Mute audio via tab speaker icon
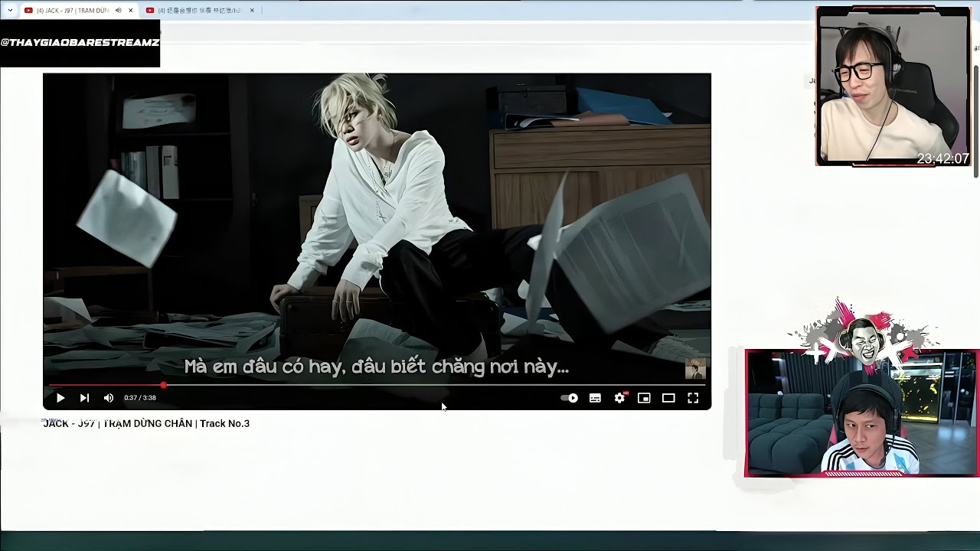 (x=118, y=10)
